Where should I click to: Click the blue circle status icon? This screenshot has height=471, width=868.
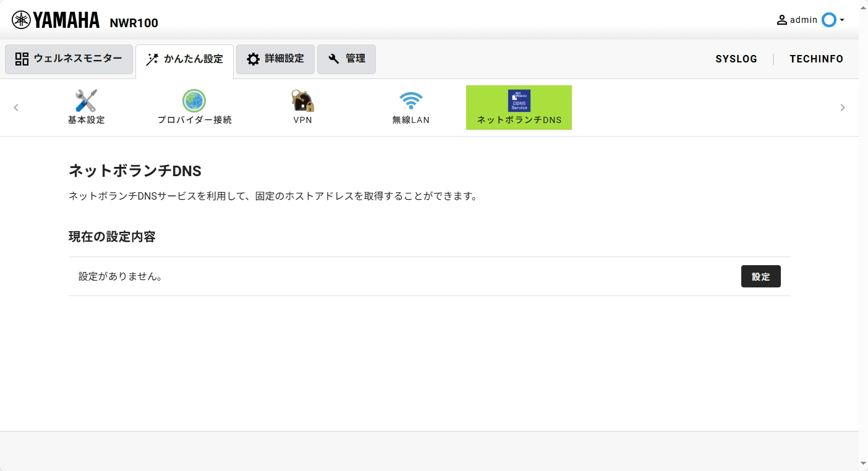828,20
